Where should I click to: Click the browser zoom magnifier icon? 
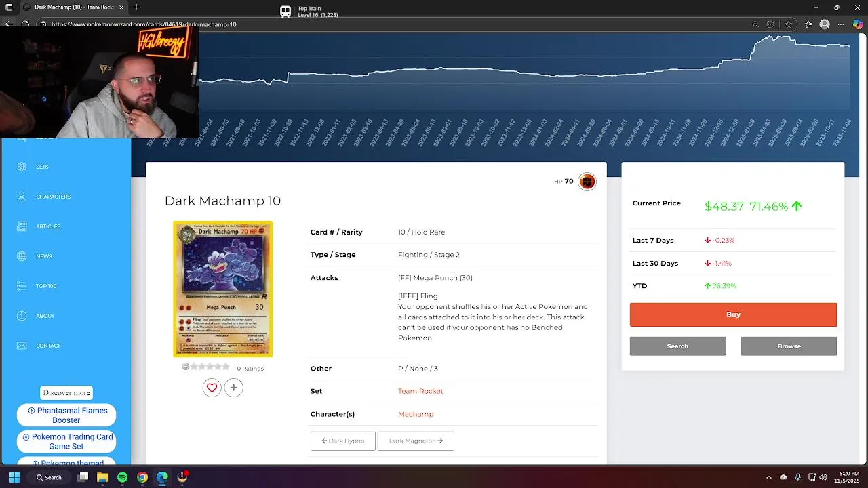coord(755,24)
